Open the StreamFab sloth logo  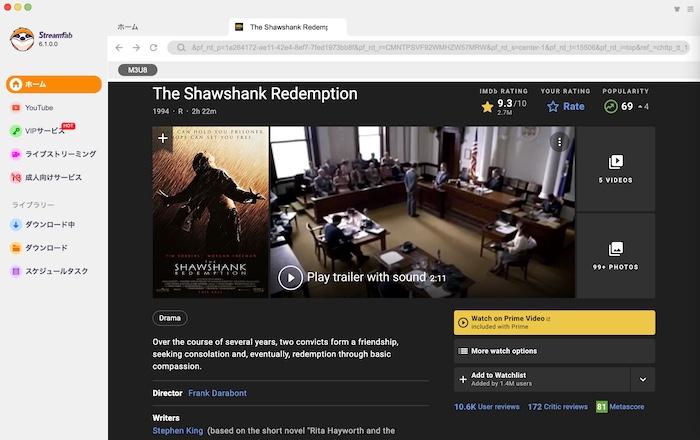point(22,39)
